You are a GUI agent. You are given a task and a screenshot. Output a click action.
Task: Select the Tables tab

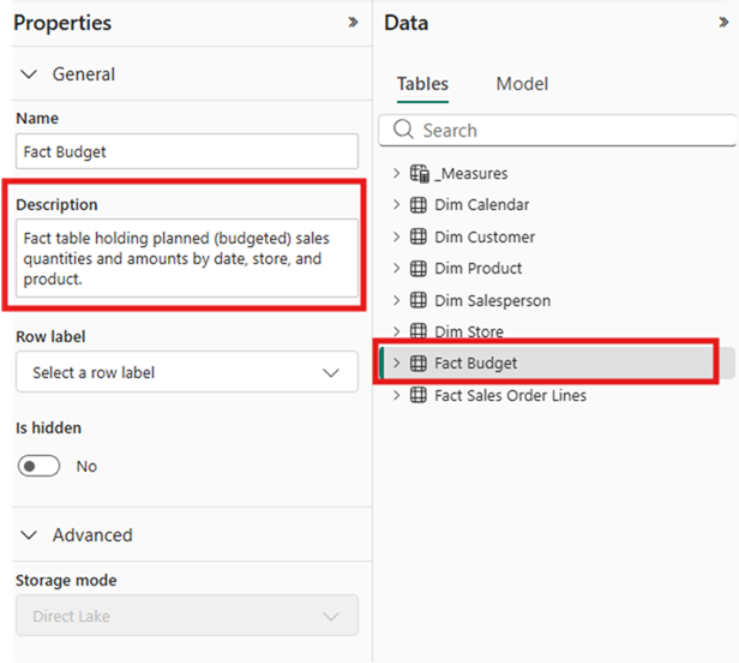(x=423, y=84)
